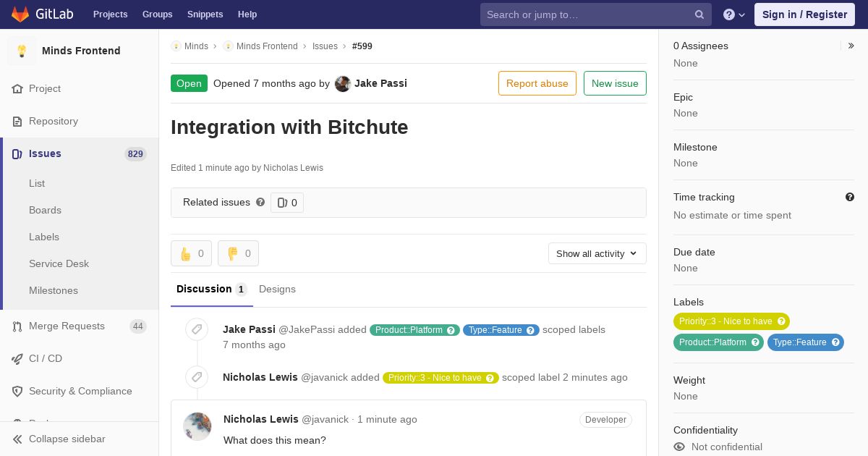Click the Minds breadcrumb link
868x456 pixels.
(196, 46)
